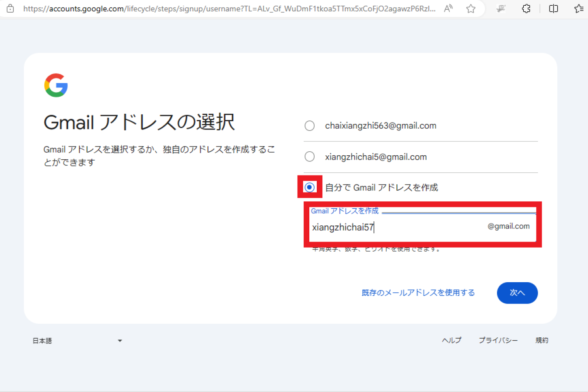Open the プライバシー link
Viewport: 588px width, 392px height.
[498, 340]
